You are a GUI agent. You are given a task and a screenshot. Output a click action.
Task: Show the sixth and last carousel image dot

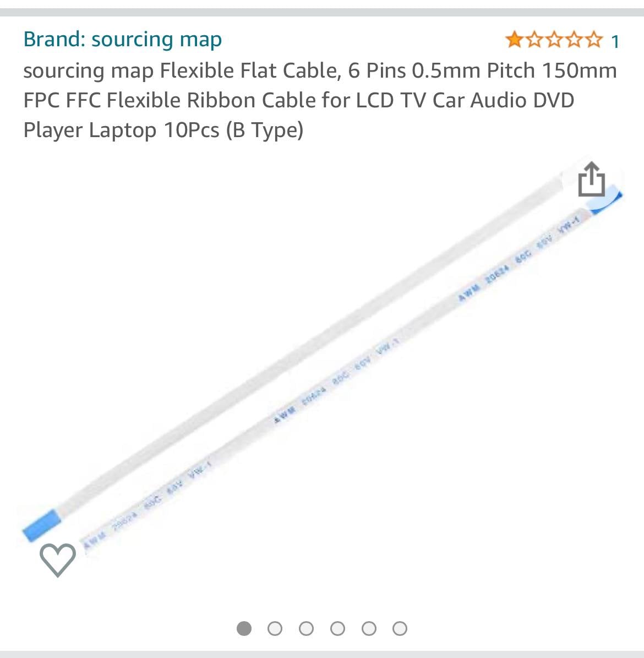400,628
